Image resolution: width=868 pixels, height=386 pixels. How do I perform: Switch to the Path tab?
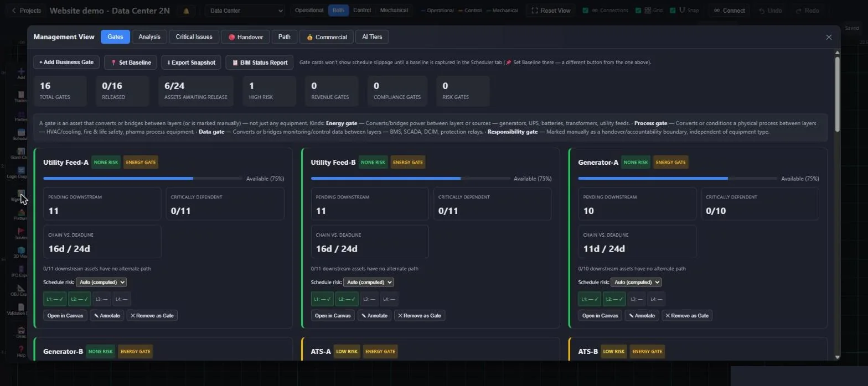284,37
